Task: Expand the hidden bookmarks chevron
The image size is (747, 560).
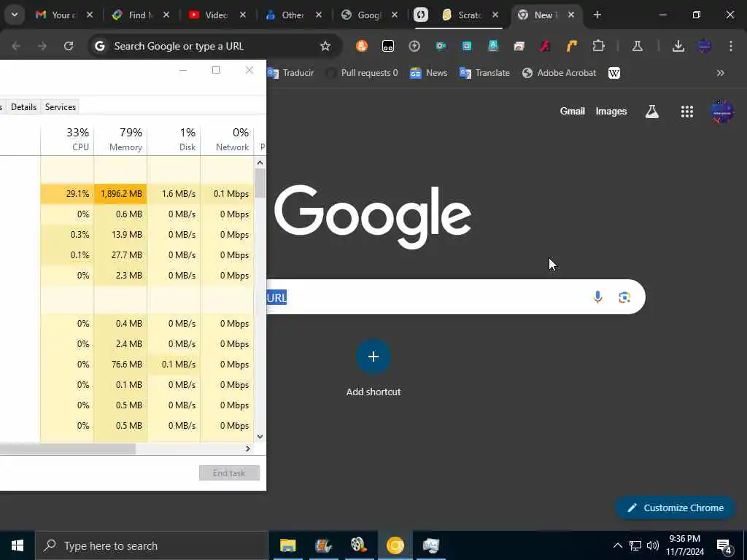Action: [720, 73]
